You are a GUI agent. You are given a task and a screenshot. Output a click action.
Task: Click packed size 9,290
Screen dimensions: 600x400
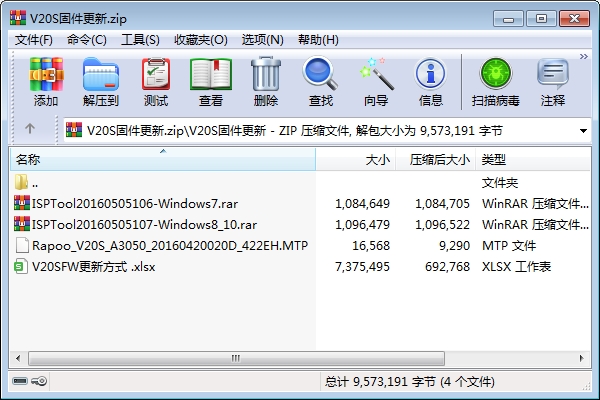454,246
